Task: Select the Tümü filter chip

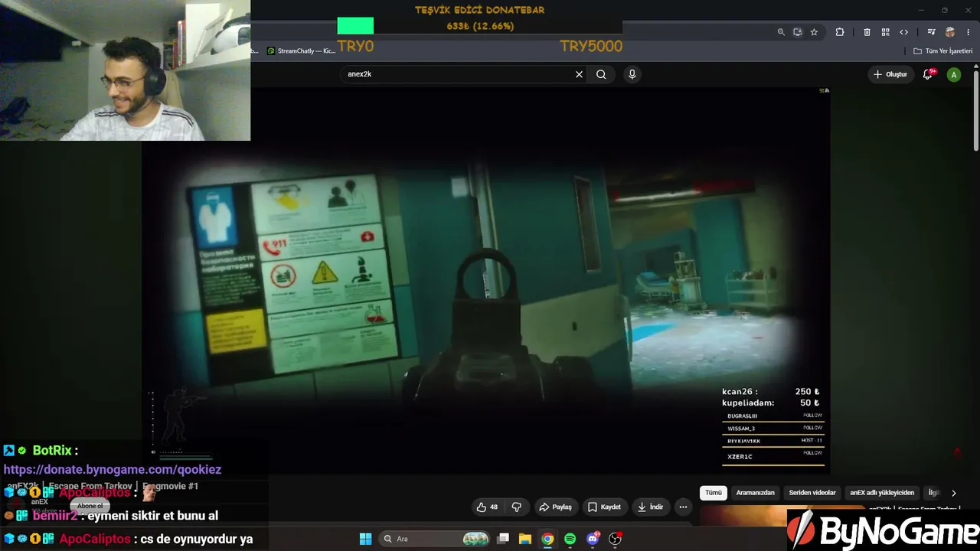Action: pyautogui.click(x=714, y=493)
